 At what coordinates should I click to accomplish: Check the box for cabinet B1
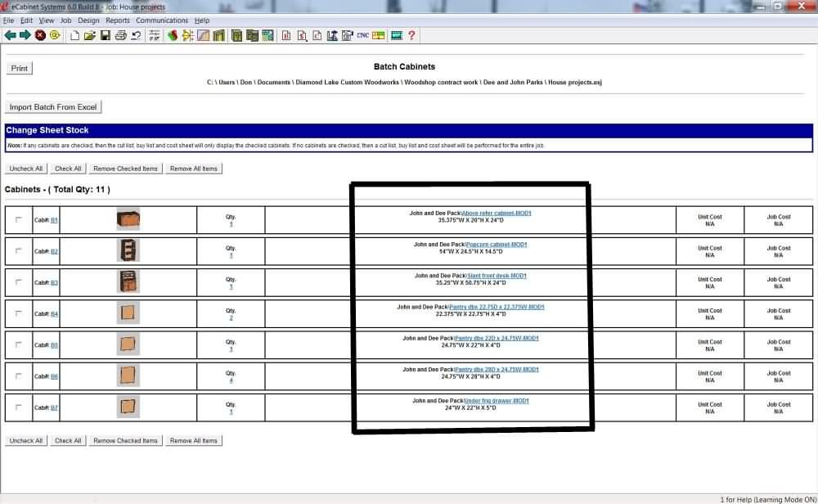(19, 220)
